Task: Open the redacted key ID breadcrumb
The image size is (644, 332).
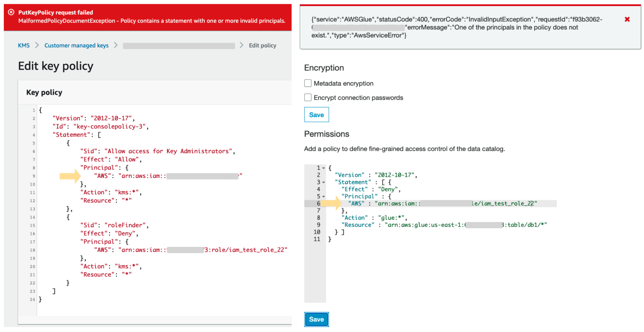Action: click(x=179, y=46)
